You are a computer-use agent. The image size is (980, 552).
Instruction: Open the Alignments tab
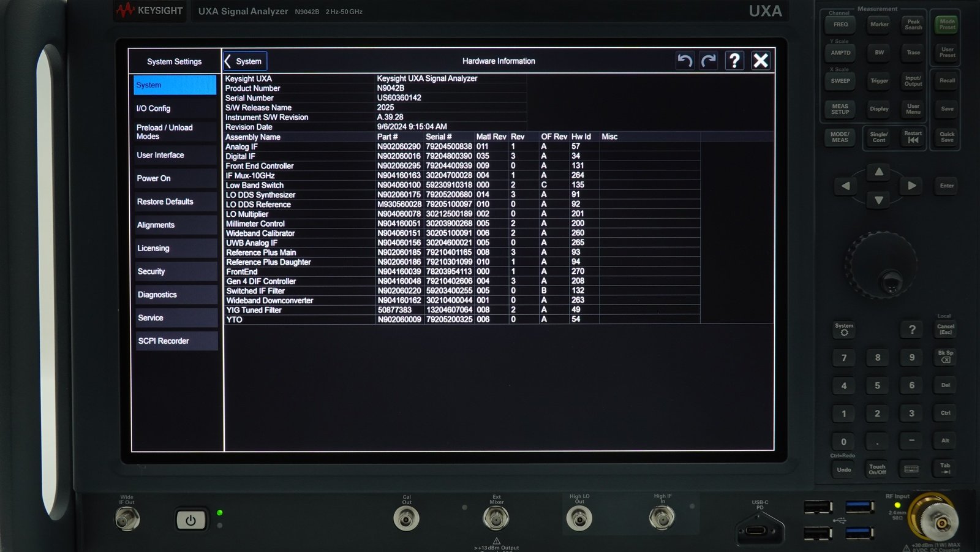point(175,225)
